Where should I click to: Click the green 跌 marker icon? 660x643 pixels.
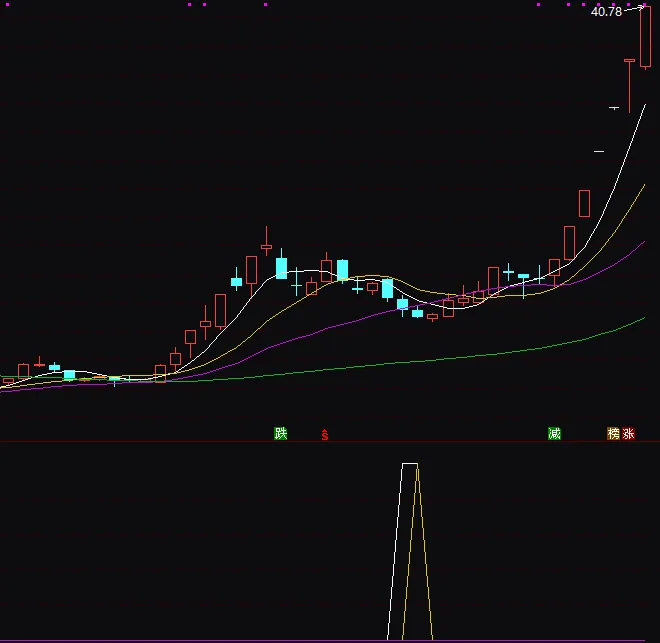(281, 433)
